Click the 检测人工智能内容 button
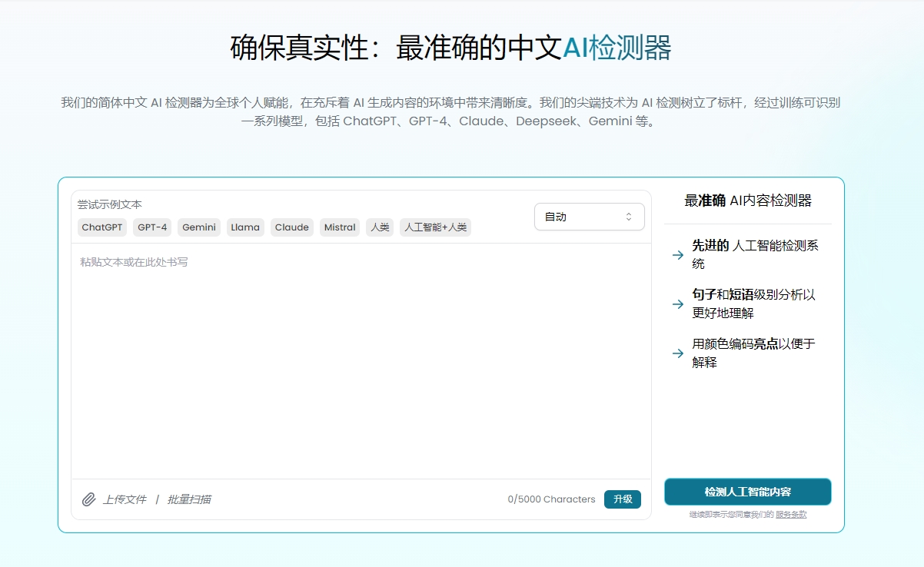Screen dimensions: 924x567 tap(747, 492)
